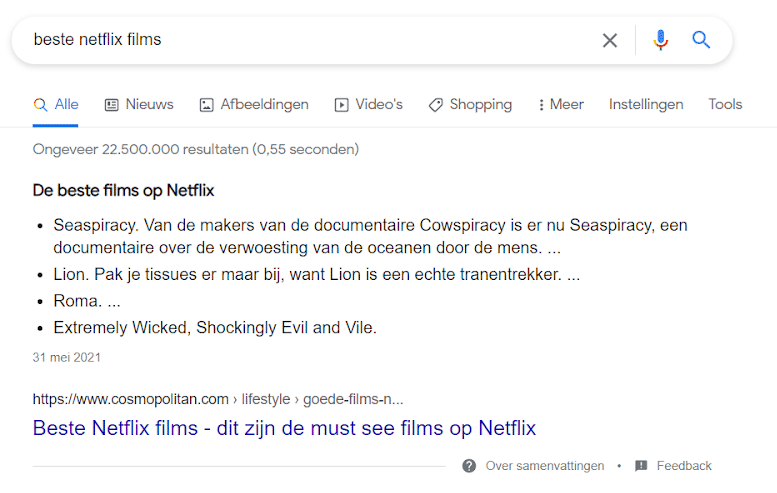Click the Feedback link text

click(x=684, y=466)
